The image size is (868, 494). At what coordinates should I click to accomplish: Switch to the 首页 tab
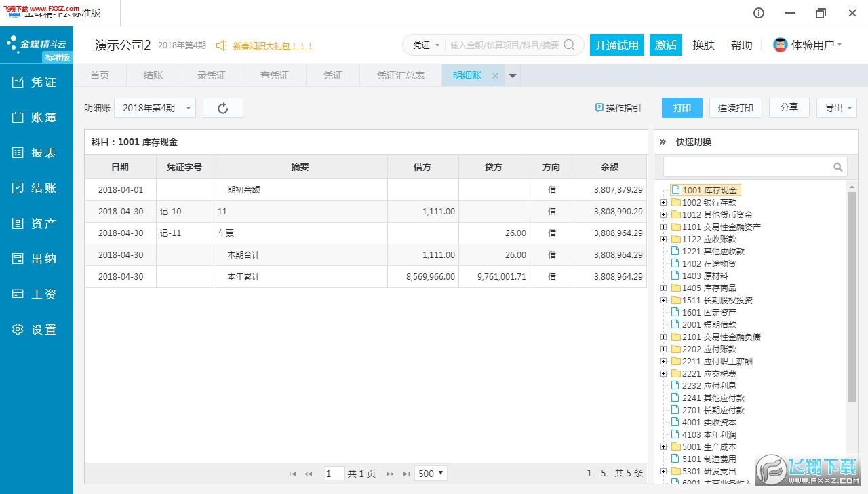click(x=100, y=75)
